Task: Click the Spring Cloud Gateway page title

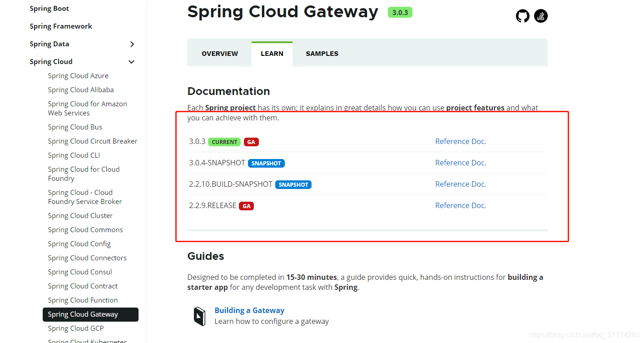Action: tap(282, 12)
